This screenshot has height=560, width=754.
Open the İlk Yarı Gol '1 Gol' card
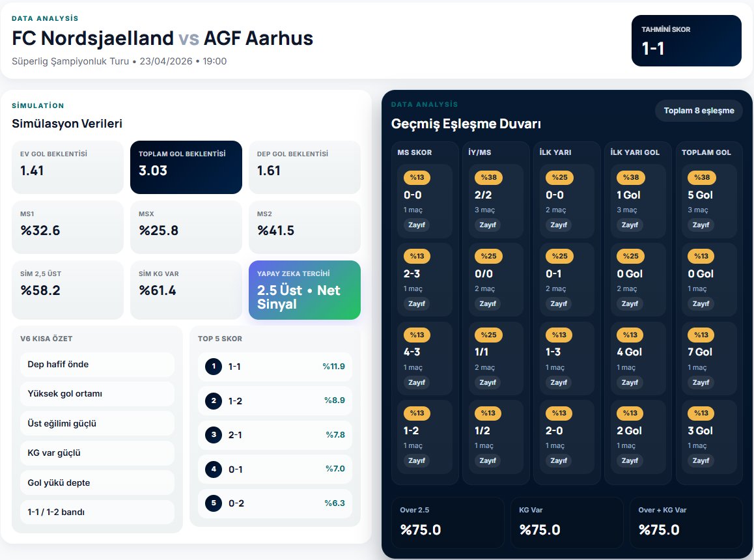638,201
